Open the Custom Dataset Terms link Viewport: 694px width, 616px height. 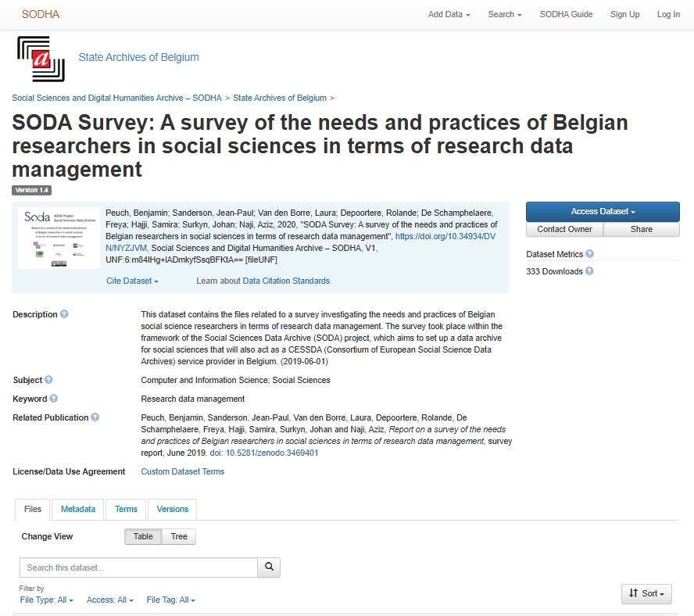tap(182, 471)
